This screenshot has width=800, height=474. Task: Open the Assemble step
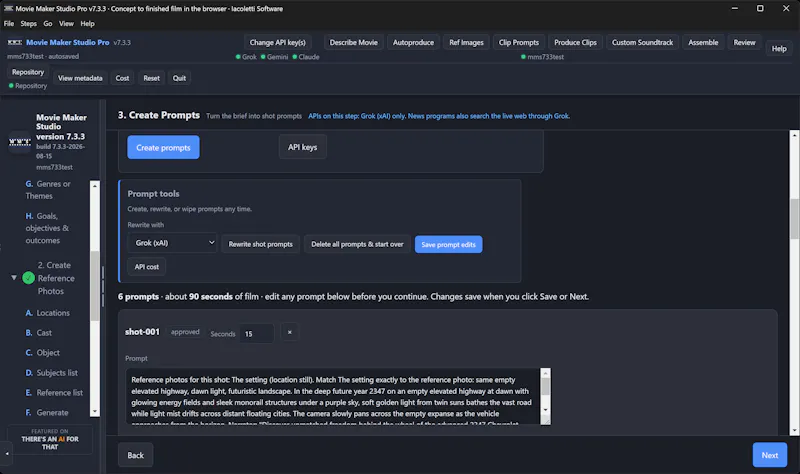click(703, 42)
